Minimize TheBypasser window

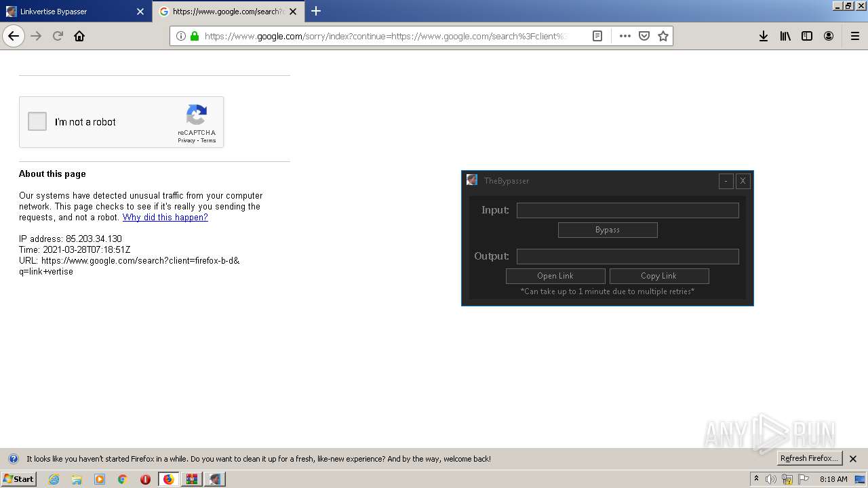coord(726,181)
